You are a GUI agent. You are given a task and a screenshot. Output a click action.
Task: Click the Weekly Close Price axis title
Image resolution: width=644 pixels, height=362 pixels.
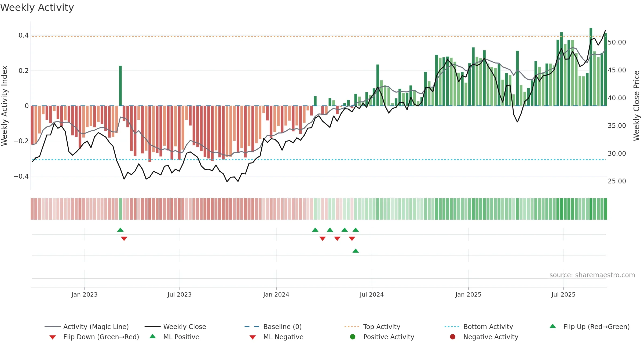coord(636,106)
